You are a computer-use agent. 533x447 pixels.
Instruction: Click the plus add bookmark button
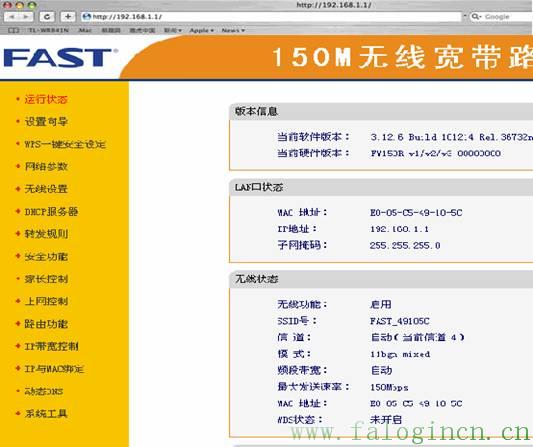[x=68, y=16]
